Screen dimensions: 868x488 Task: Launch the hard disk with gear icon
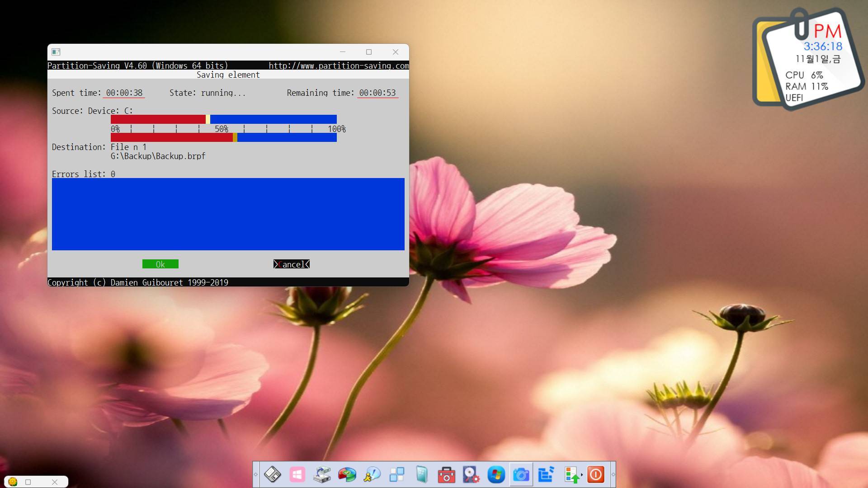click(471, 474)
